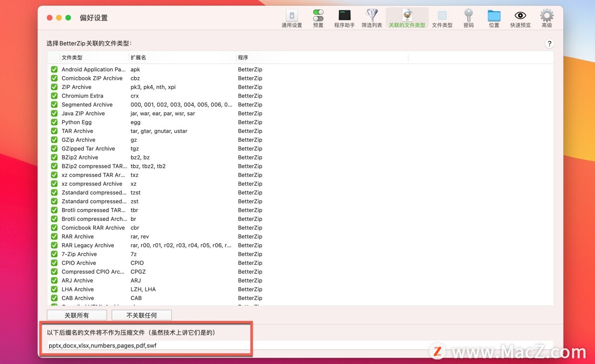Toggle the GZip Archive checkbox
Viewport: 595px width, 364px height.
click(54, 140)
